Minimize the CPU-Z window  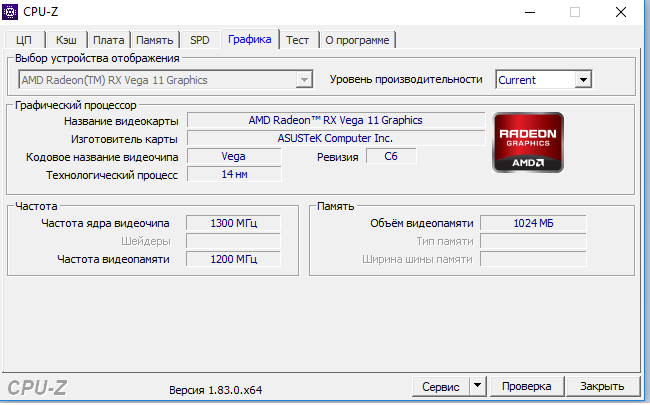tap(530, 12)
